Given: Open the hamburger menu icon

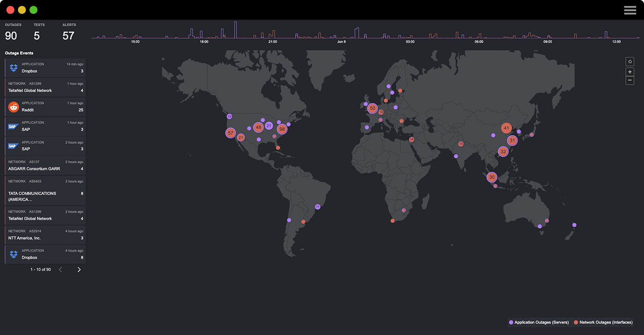Looking at the screenshot, I should coord(630,10).
